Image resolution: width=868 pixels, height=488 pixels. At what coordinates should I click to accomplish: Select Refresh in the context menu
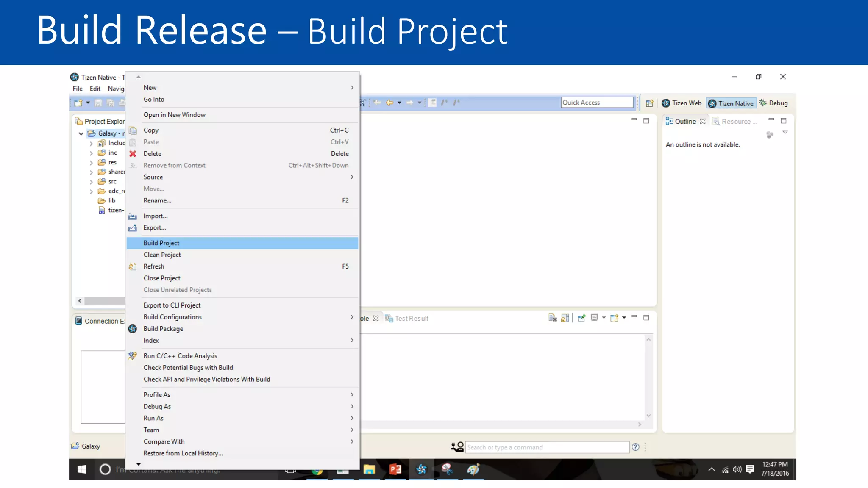[242, 266]
